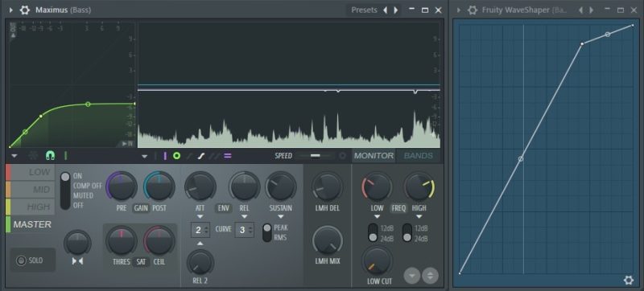Click the up arrow above REL 2
The image size is (644, 291).
coord(200,244)
